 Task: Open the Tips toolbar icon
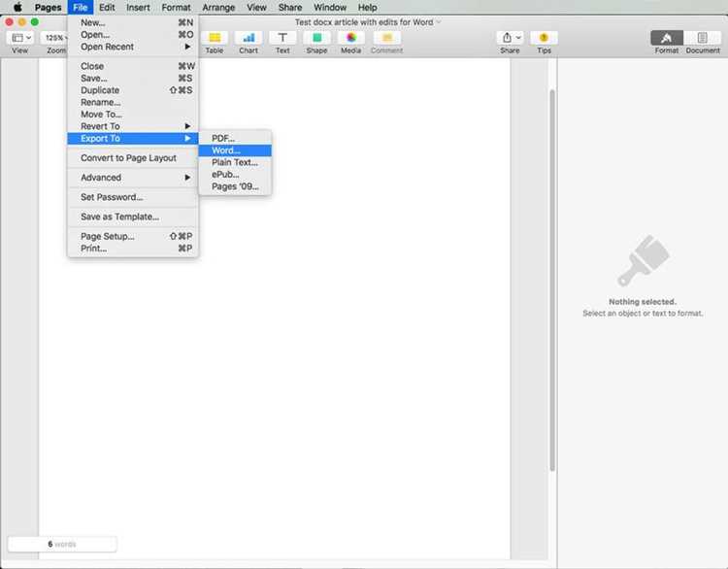pyautogui.click(x=545, y=38)
